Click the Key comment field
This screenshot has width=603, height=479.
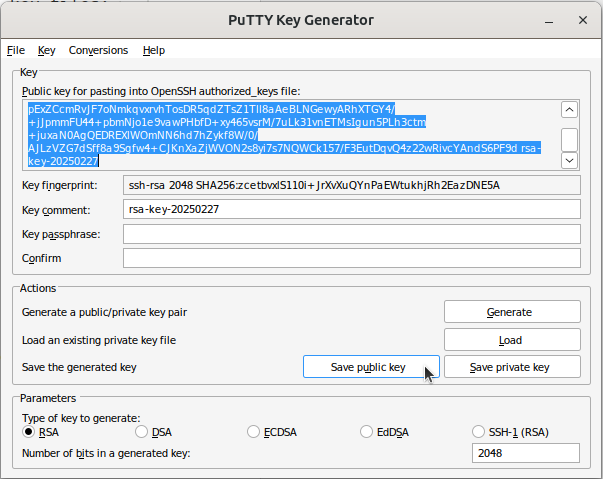[351, 209]
